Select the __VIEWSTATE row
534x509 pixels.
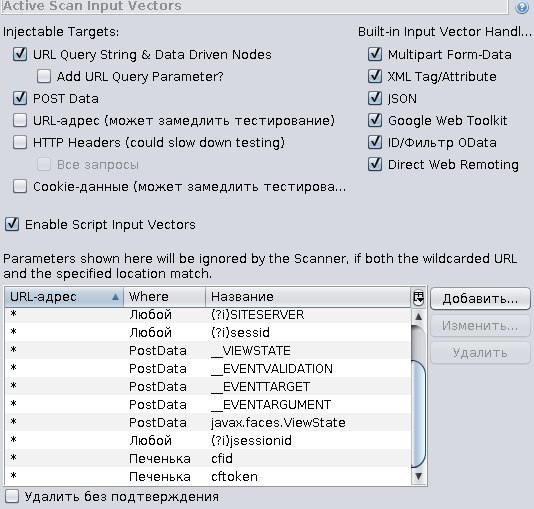tap(208, 350)
